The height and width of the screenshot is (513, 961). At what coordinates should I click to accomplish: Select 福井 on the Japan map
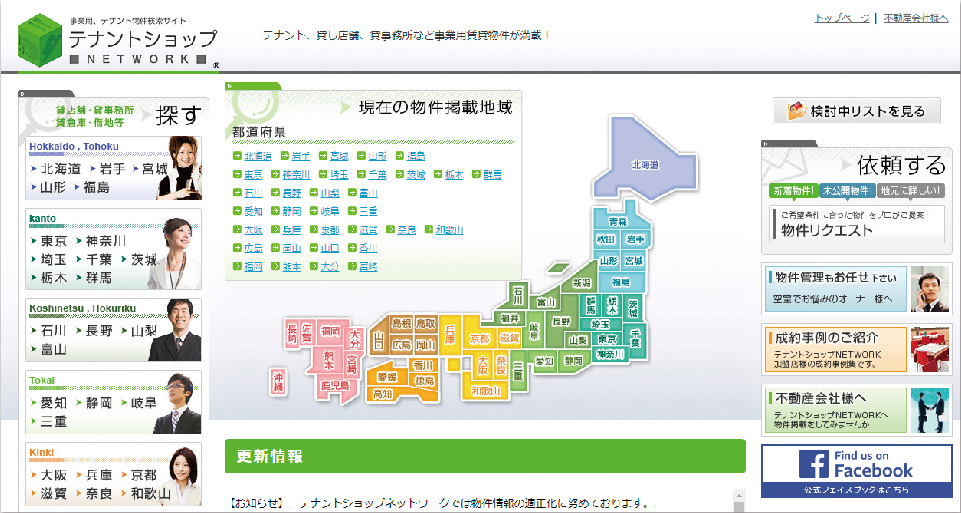coord(509,318)
